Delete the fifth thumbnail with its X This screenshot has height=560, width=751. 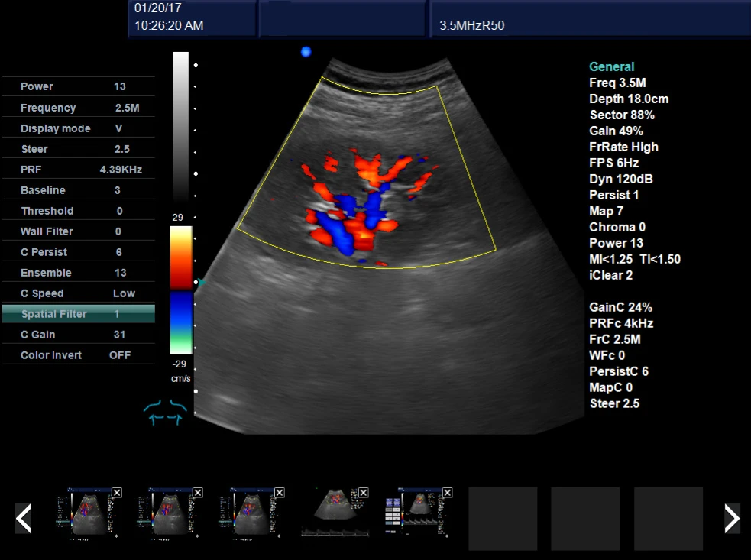(448, 493)
